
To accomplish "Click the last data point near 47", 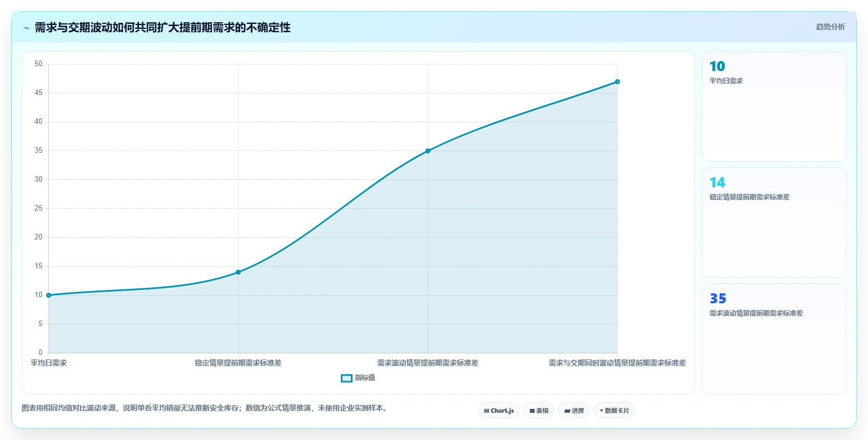I will (617, 82).
